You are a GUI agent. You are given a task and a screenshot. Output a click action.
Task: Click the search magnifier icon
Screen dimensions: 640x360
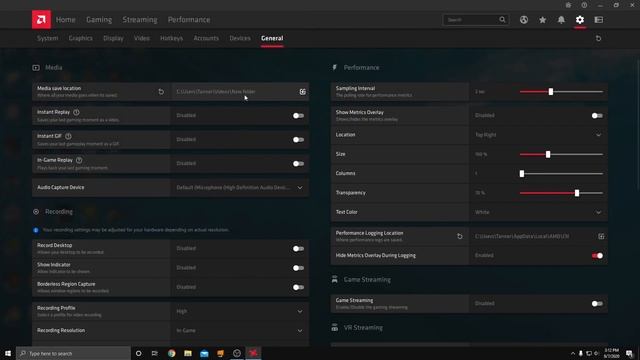point(502,20)
